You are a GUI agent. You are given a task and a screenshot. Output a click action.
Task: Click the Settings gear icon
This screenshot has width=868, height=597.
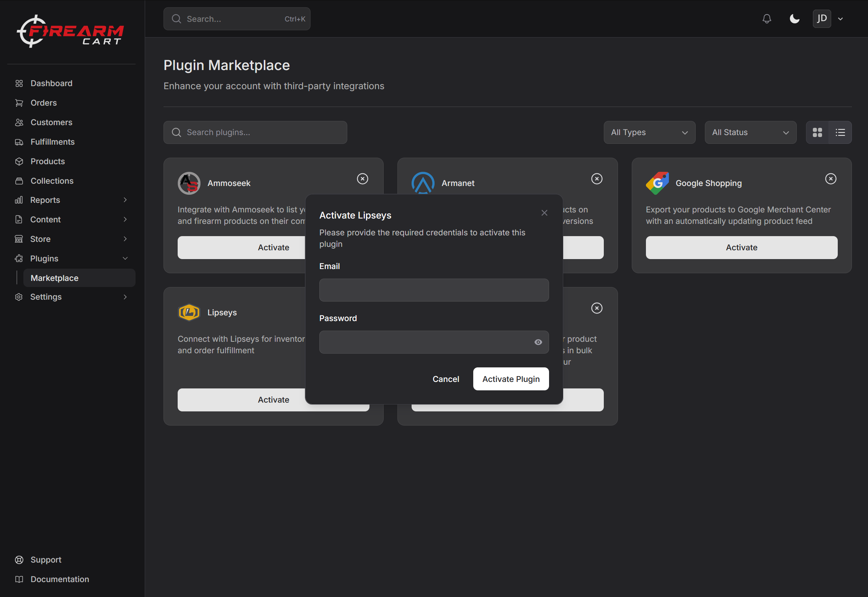[x=19, y=297]
